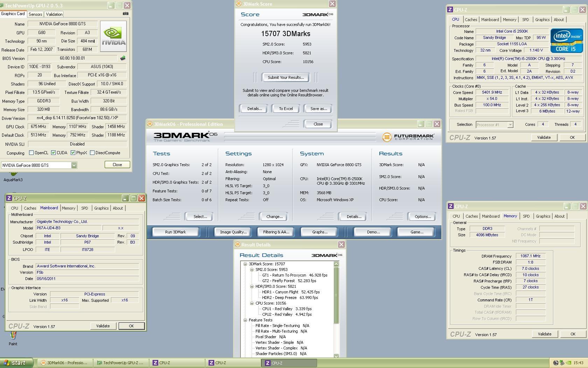The width and height of the screenshot is (588, 368).
Task: Click the NVIDIA logo in GPU-Z
Action: coord(113,36)
